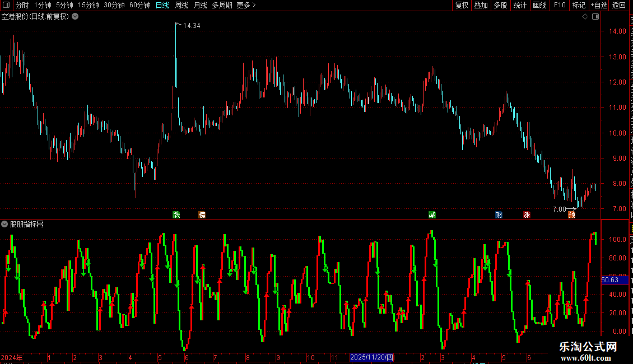Activate the 画线 drawing tools

click(539, 5)
